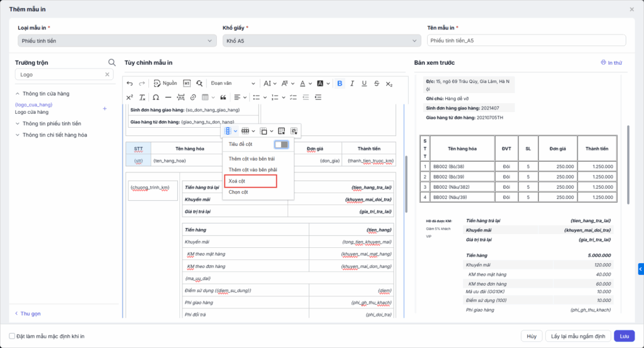Open the font color picker
Image resolution: width=644 pixels, height=348 pixels.
(306, 84)
